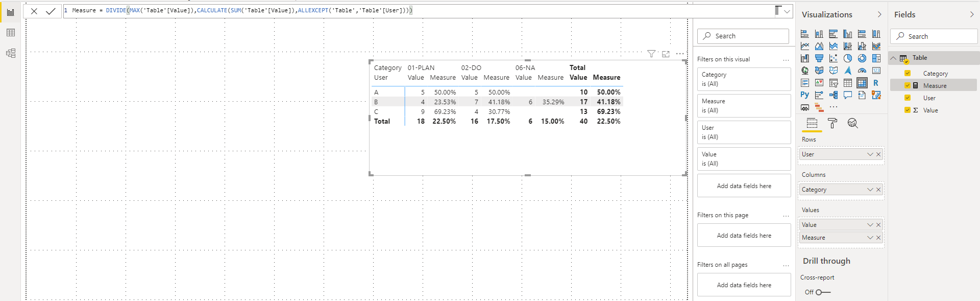Select Gauge visualization
The image size is (980, 301).
(x=862, y=71)
